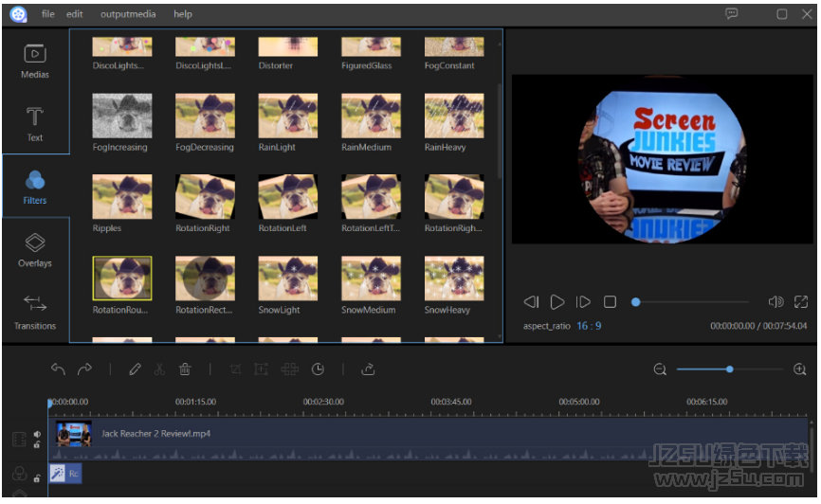821x504 pixels.
Task: Click the scissors split tool
Action: (159, 369)
